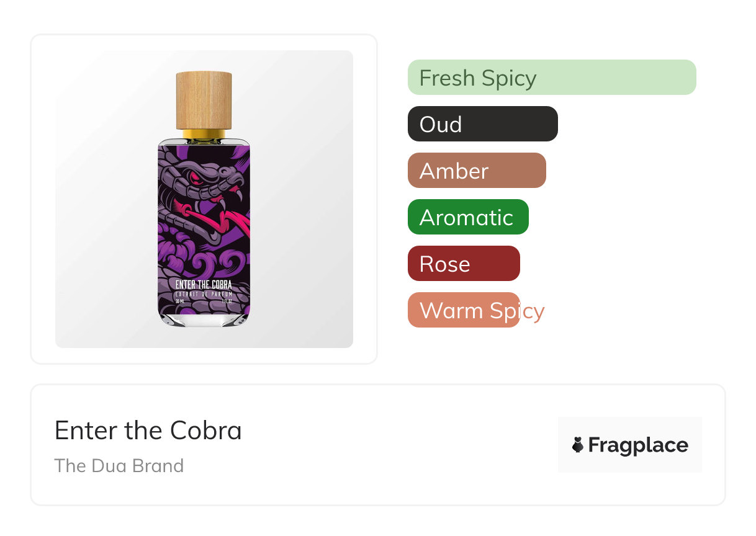The width and height of the screenshot is (756, 536).
Task: Click the gold collar on the bottle neck
Action: (x=204, y=134)
